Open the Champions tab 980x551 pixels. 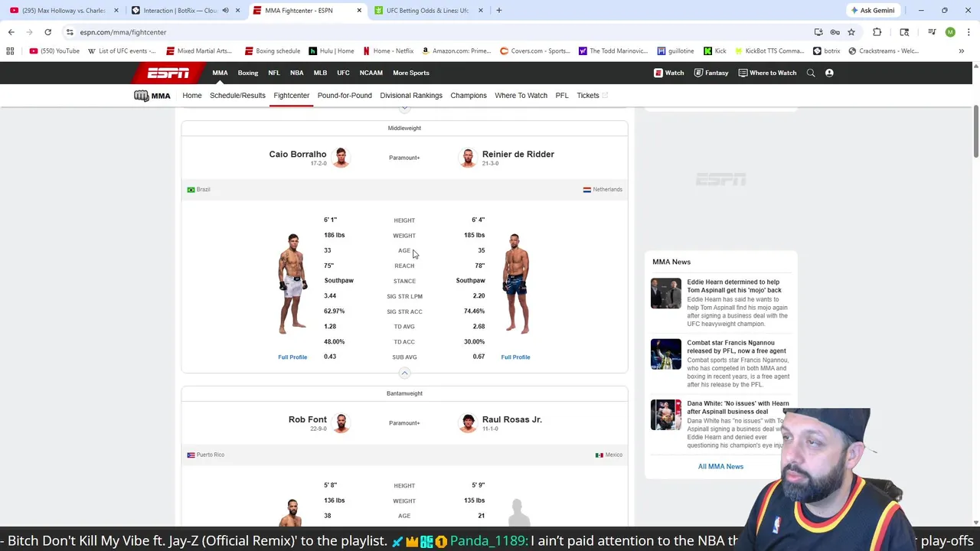coord(469,96)
